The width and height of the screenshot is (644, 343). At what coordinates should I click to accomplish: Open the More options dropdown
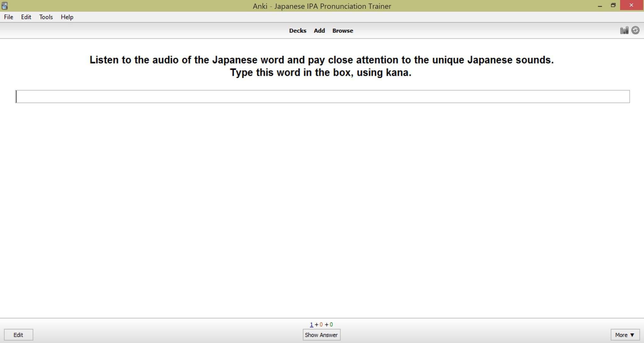click(x=625, y=335)
